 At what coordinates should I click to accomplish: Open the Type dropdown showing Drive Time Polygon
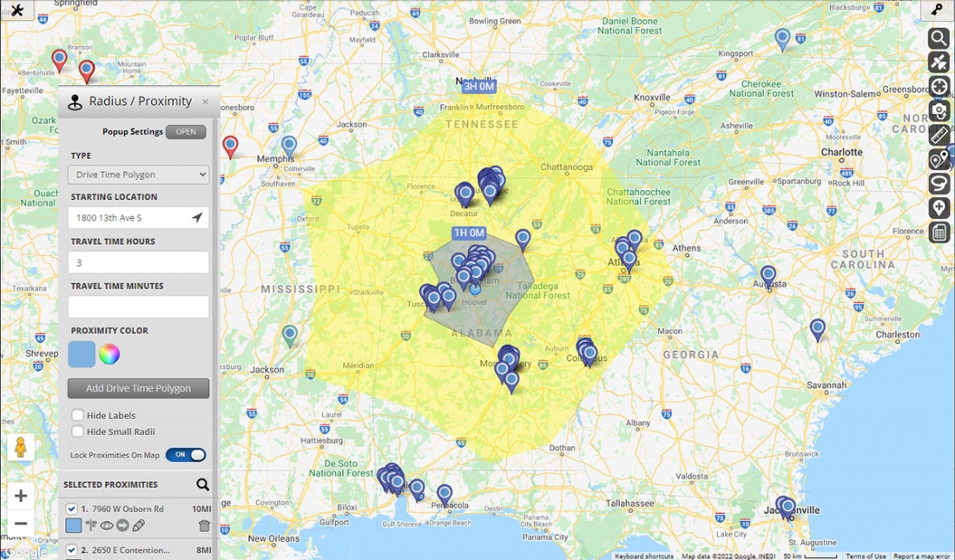(x=137, y=175)
